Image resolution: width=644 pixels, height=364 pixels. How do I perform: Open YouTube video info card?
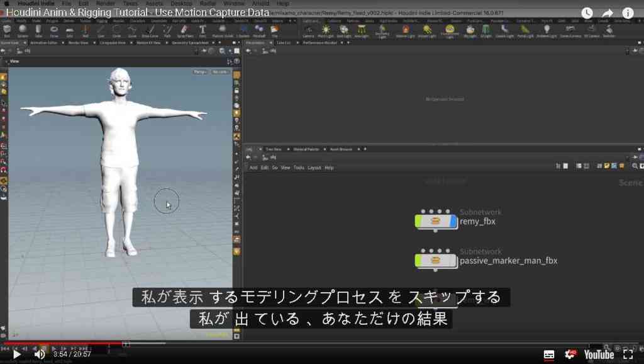coord(628,13)
